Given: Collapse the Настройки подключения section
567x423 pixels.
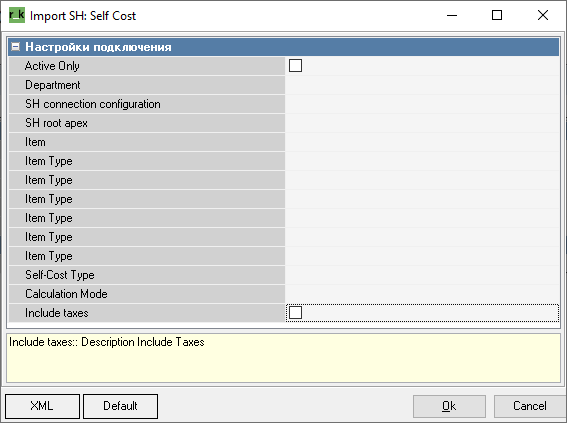Looking at the screenshot, I should click(x=15, y=47).
